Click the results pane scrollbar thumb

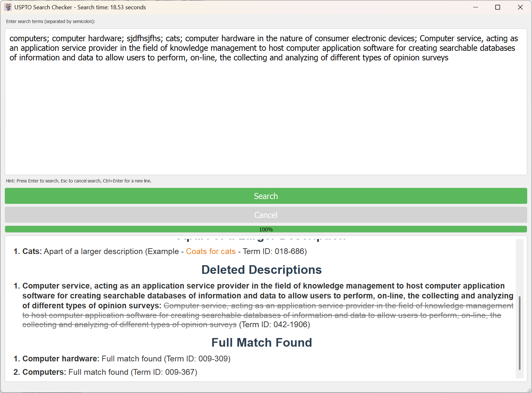520,333
